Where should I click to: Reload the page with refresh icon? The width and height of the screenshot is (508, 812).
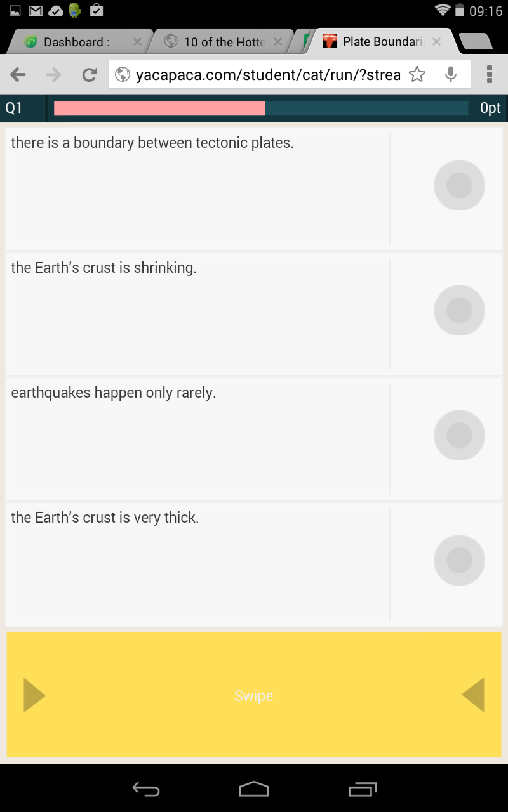click(x=89, y=75)
